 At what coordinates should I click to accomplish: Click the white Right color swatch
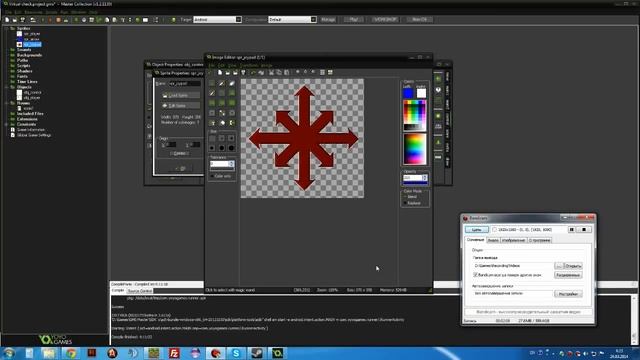(x=421, y=93)
